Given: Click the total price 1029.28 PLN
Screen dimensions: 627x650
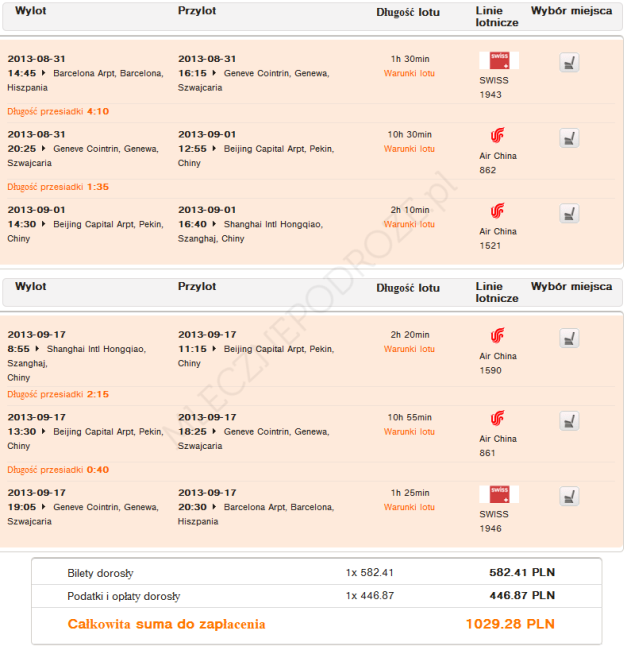Looking at the screenshot, I should coord(509,624).
